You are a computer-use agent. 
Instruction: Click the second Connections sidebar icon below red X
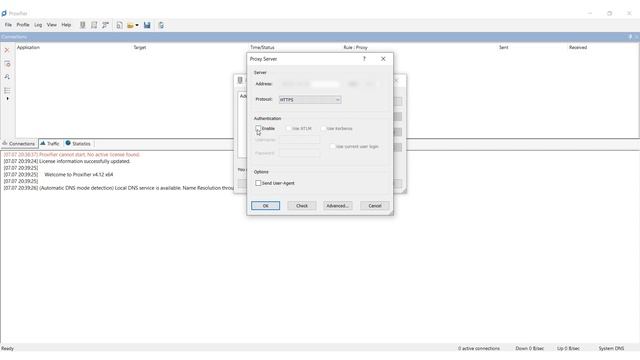pos(7,64)
